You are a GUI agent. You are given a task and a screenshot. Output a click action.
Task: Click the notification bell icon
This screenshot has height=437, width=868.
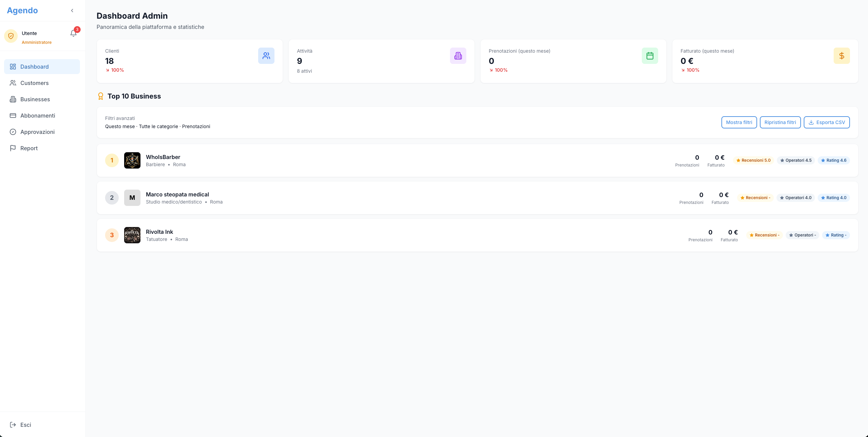[73, 33]
